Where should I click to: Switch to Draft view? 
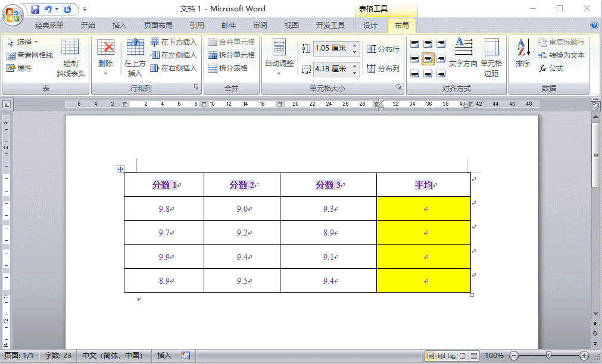474,356
